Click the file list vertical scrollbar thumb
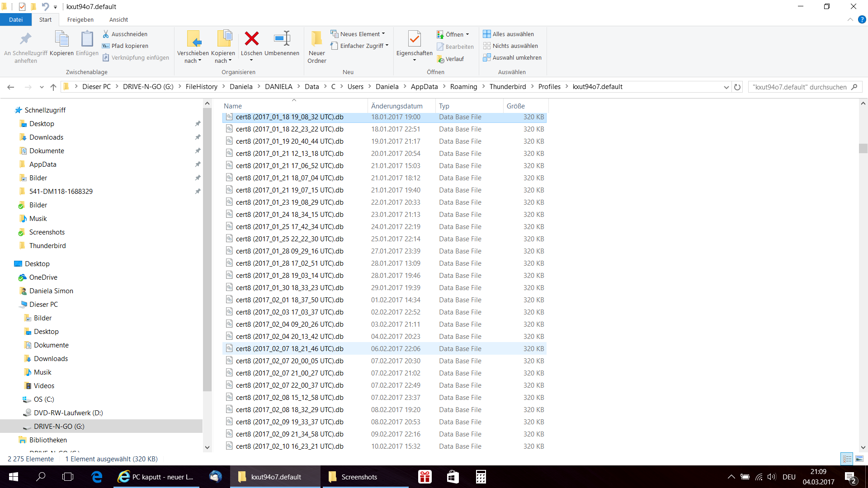The height and width of the screenshot is (488, 868). click(x=863, y=148)
